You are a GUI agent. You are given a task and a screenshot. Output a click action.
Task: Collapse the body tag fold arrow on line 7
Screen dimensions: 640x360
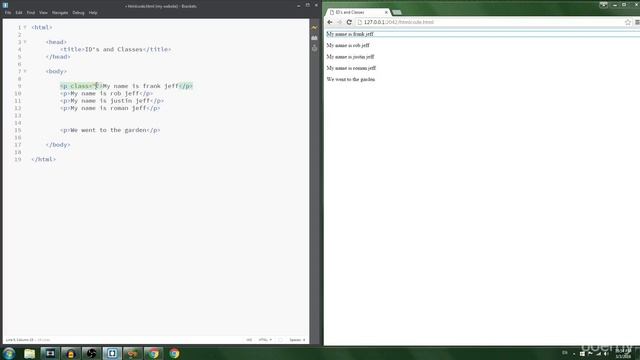coord(25,71)
